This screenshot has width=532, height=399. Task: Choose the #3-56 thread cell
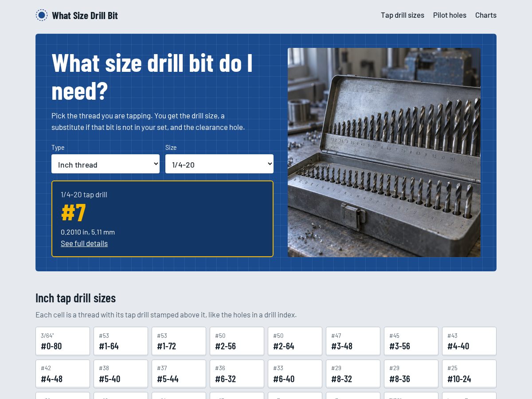tap(411, 341)
